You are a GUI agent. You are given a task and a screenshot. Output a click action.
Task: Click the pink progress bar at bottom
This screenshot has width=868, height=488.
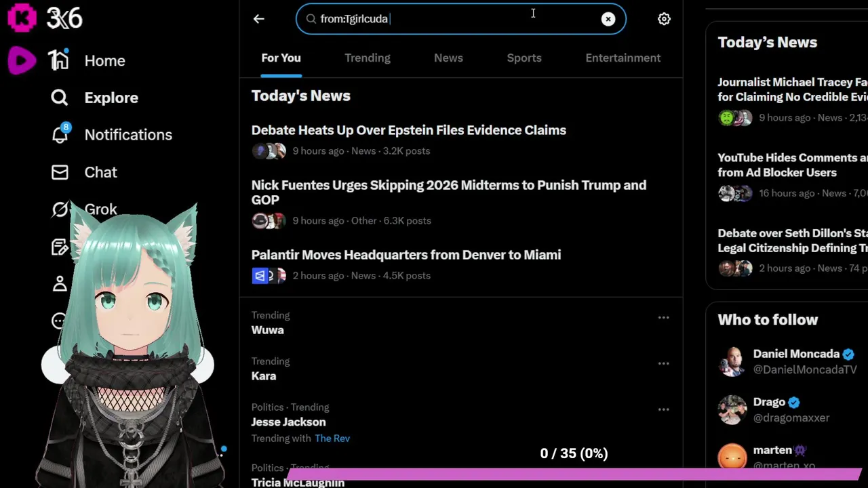(573, 474)
